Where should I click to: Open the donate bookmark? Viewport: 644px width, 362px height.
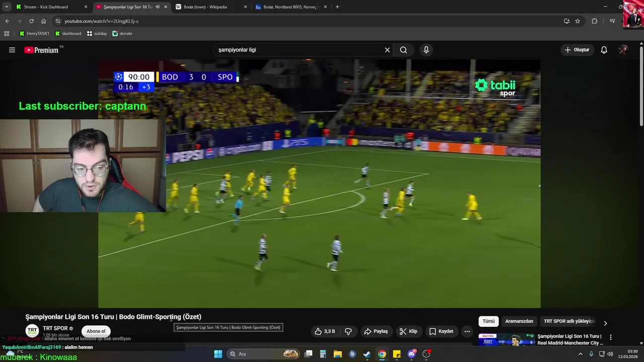[122, 34]
